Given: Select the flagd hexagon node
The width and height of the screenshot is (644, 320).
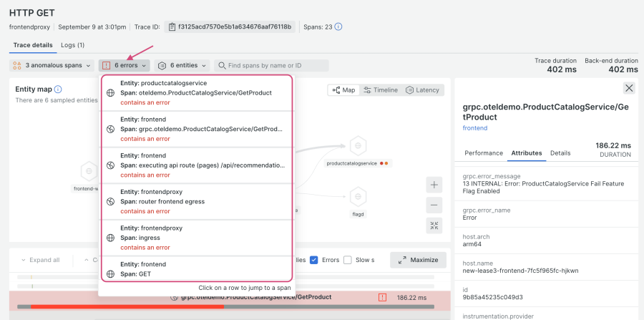Looking at the screenshot, I should click(358, 196).
